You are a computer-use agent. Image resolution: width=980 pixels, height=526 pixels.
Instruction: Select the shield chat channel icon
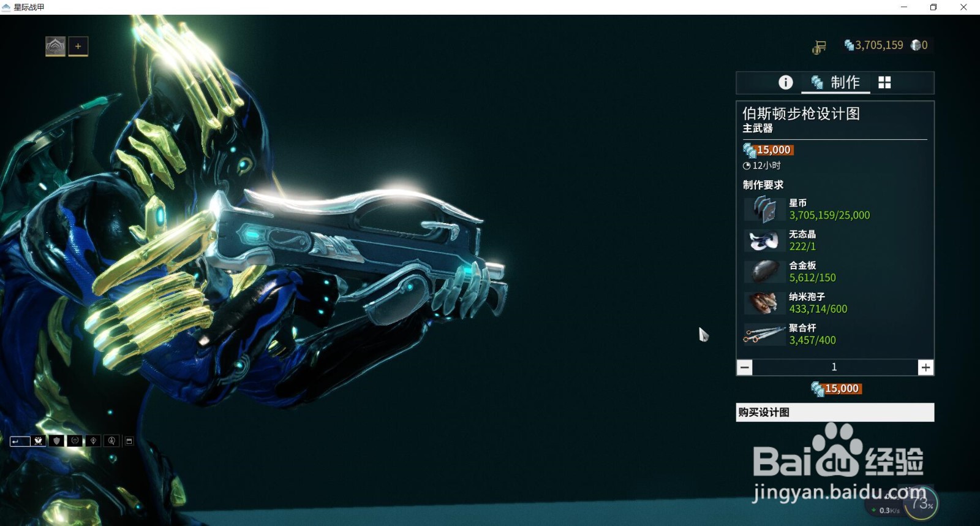(57, 441)
